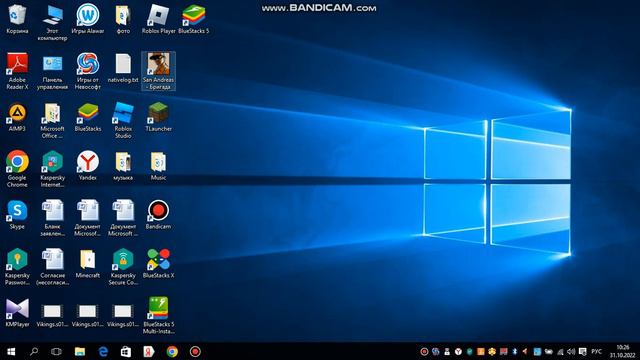Select the Игры Alawar shortcut
This screenshot has width=640, height=360.
tap(88, 20)
